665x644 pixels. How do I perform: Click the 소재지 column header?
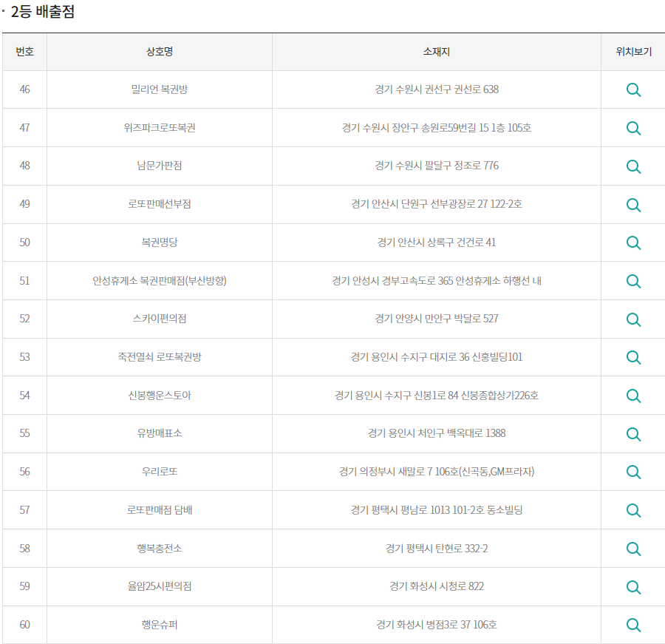pyautogui.click(x=437, y=52)
